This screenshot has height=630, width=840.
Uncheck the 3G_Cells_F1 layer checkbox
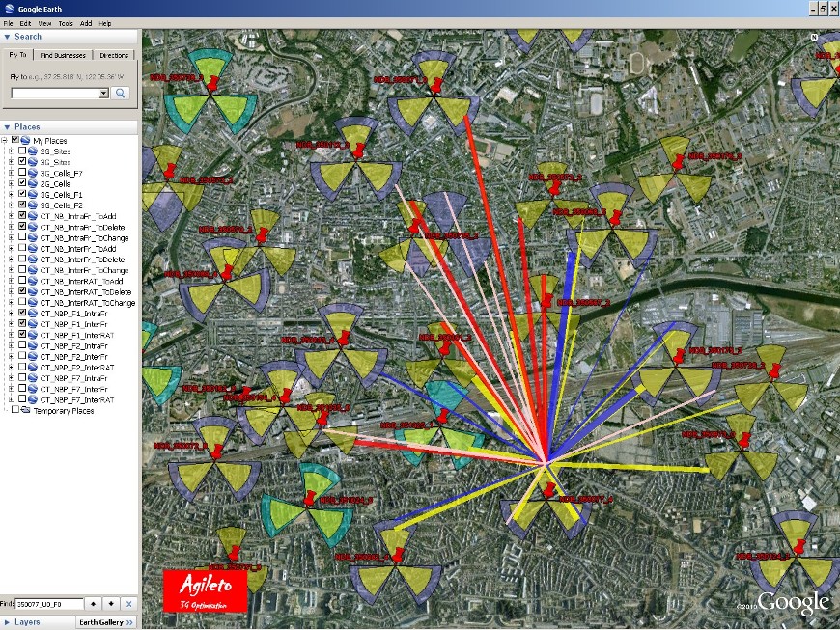22,195
